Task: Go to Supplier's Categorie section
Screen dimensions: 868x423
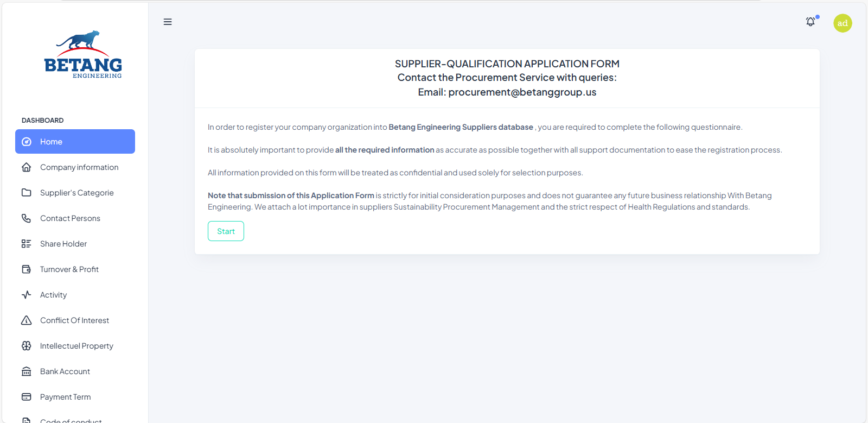Action: [x=77, y=193]
